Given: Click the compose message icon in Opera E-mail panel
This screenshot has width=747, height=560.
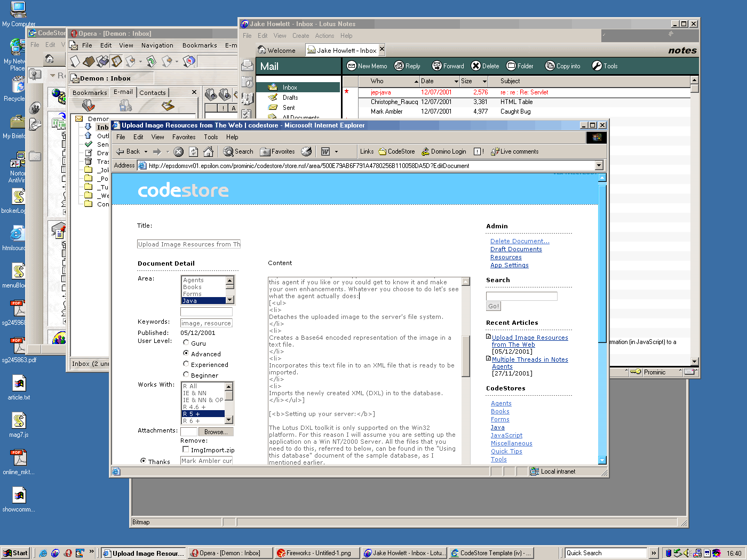Looking at the screenshot, I should [168, 106].
